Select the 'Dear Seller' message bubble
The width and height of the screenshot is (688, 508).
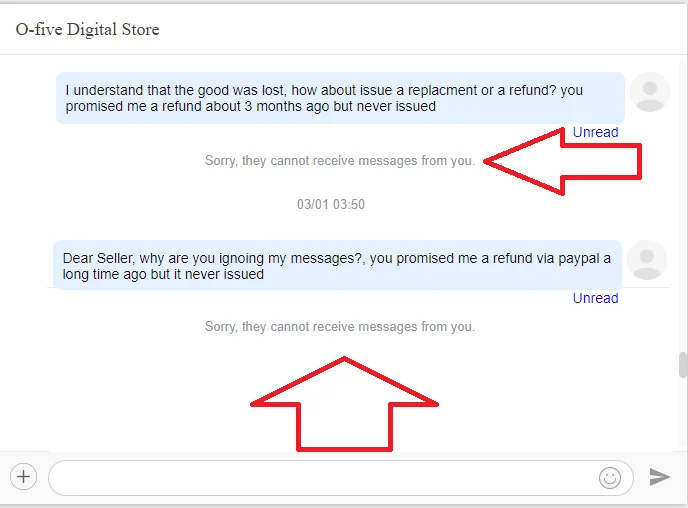pyautogui.click(x=337, y=265)
